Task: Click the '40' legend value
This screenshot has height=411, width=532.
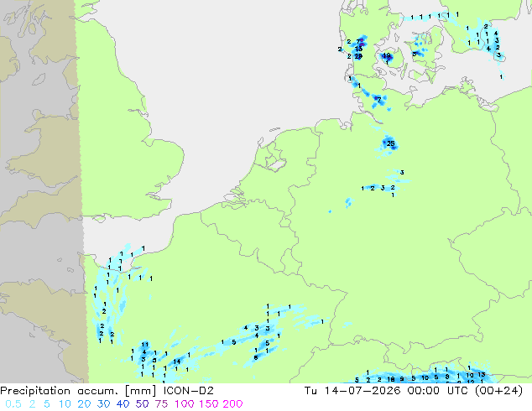Action: coord(123,404)
